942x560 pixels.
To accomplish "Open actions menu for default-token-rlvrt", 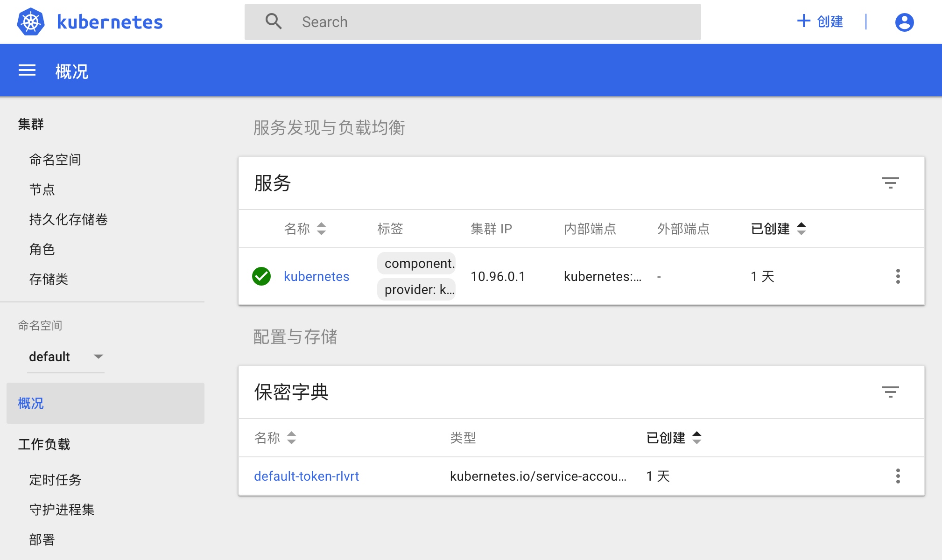I will 898,476.
